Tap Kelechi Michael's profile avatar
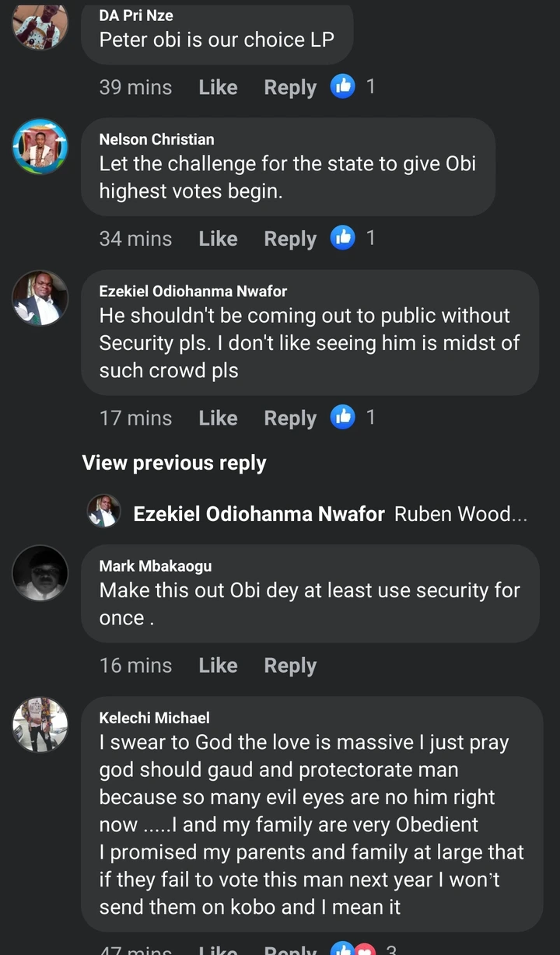This screenshot has width=560, height=955. (40, 724)
